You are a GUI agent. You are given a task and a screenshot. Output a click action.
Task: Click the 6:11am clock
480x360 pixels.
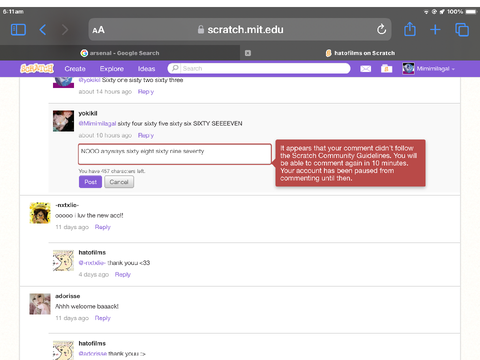tap(13, 12)
